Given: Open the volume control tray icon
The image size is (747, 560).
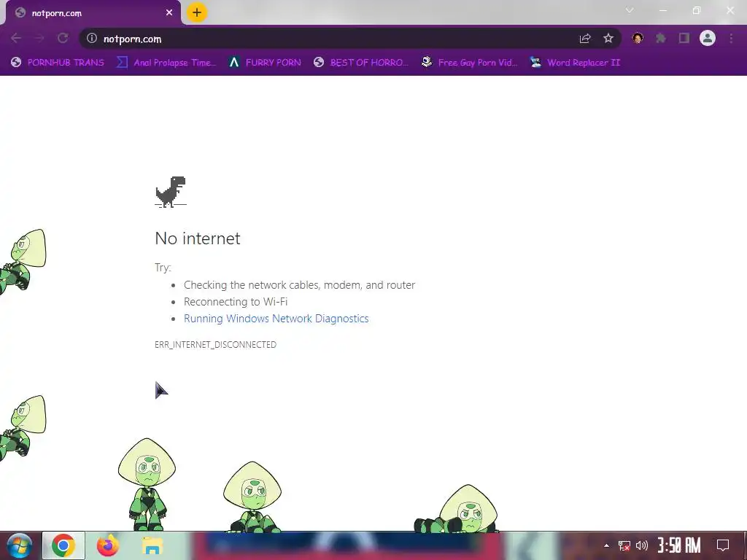Looking at the screenshot, I should point(642,545).
